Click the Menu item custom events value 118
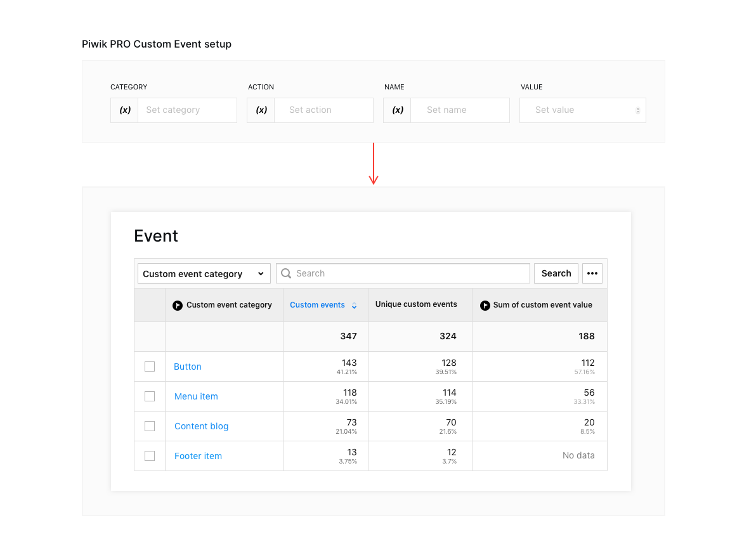 [349, 393]
